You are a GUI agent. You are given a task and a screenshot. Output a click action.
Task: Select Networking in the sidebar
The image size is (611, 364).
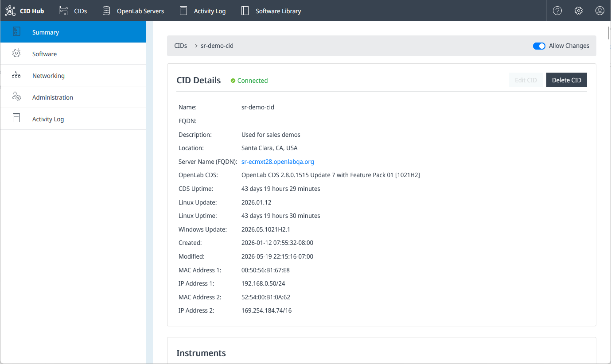(x=73, y=75)
